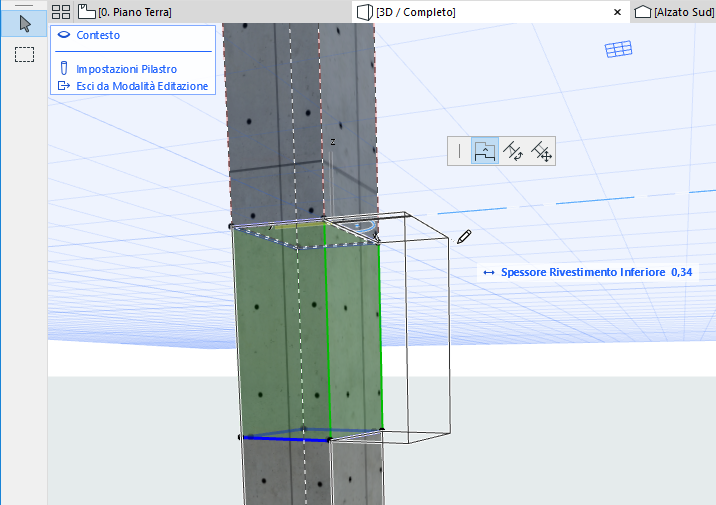
Task: Open the tab overview grid icon
Action: pyautogui.click(x=61, y=12)
